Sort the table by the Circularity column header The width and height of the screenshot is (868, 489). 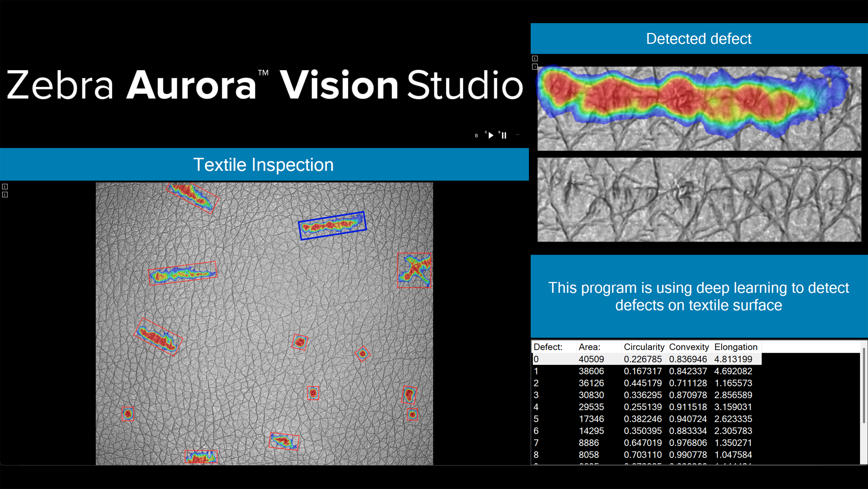coord(644,347)
